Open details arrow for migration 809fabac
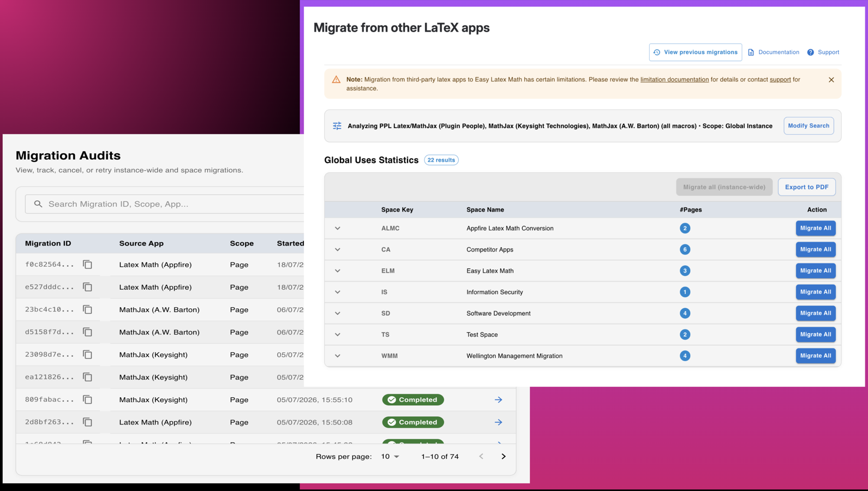Image resolution: width=868 pixels, height=491 pixels. tap(499, 400)
